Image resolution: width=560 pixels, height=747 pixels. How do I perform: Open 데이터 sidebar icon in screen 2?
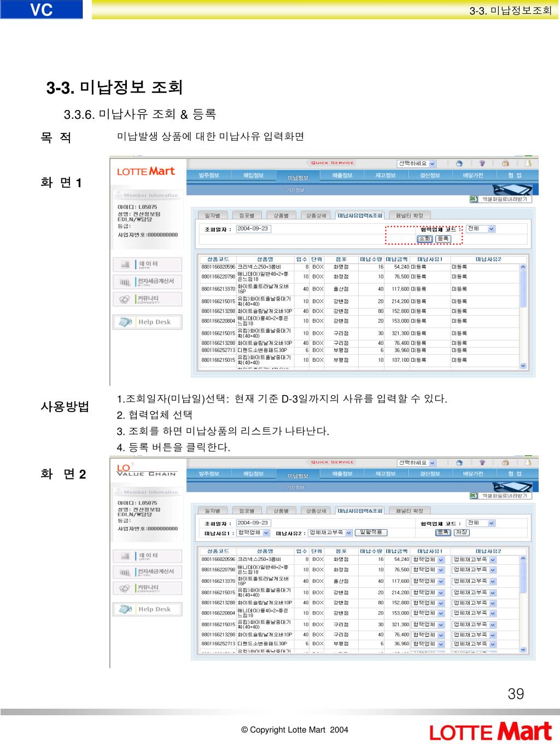click(124, 556)
